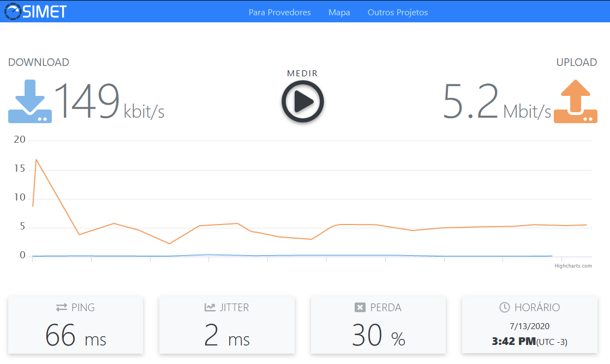Screen dimensions: 610x364
Task: Open Outros Projetos in the navigation
Action: coord(398,13)
